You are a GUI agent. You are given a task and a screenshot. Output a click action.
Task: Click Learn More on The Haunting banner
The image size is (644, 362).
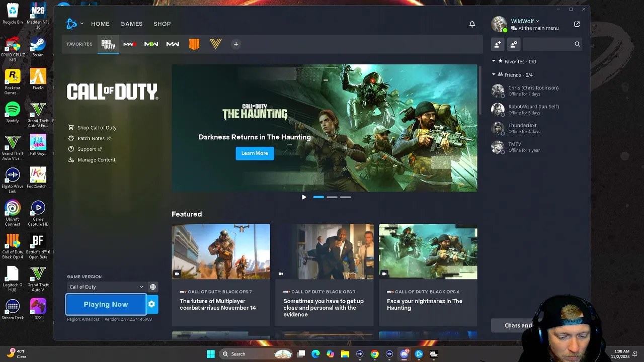255,153
